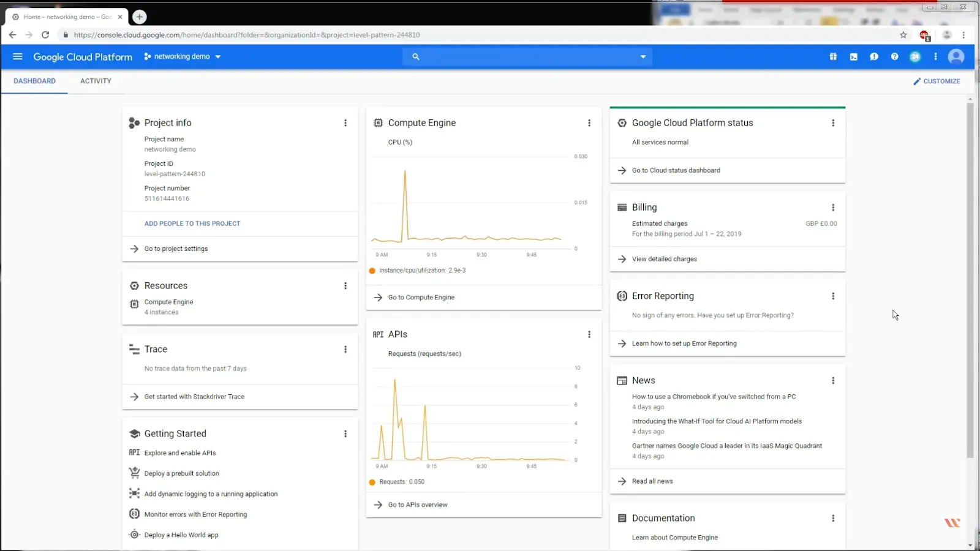The height and width of the screenshot is (551, 980).
Task: Open News card options menu
Action: click(x=833, y=381)
